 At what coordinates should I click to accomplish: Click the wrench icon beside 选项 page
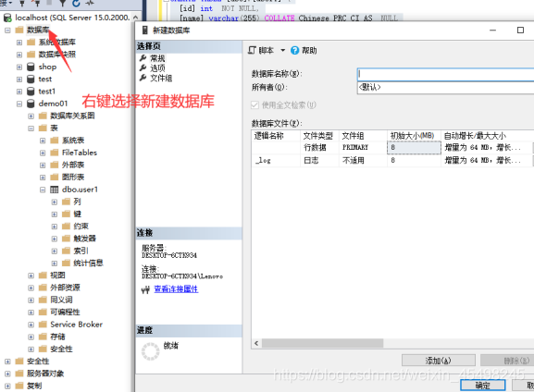pos(143,68)
